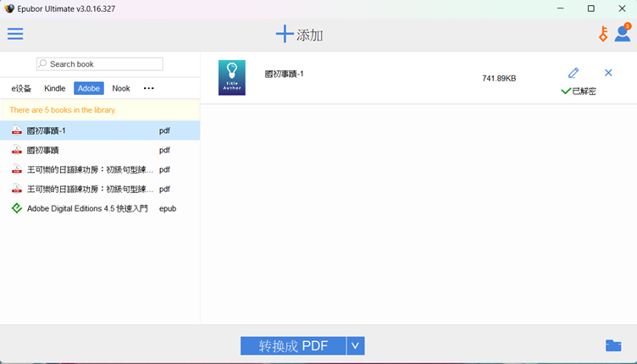Viewport: 637px width, 364px height.
Task: Select the Adobe tab
Action: (89, 89)
